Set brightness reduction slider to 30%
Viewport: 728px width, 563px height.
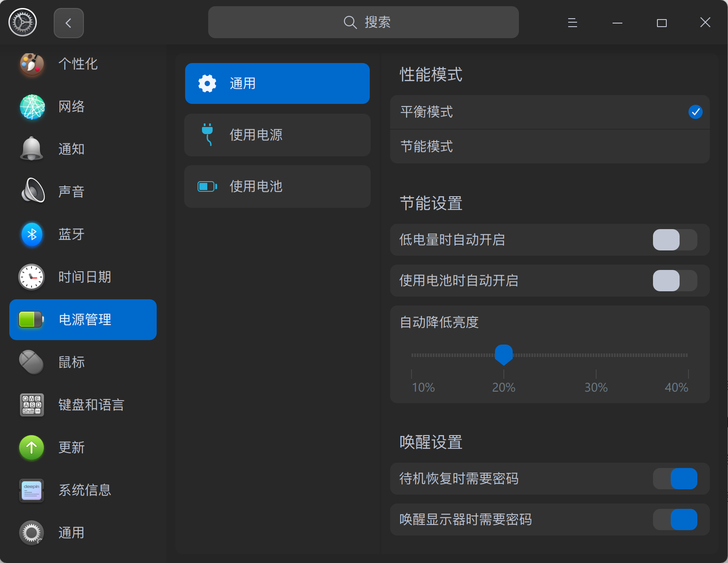[596, 355]
